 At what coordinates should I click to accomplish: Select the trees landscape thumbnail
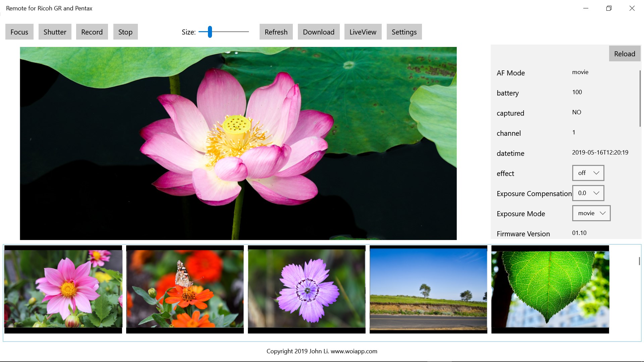(428, 289)
